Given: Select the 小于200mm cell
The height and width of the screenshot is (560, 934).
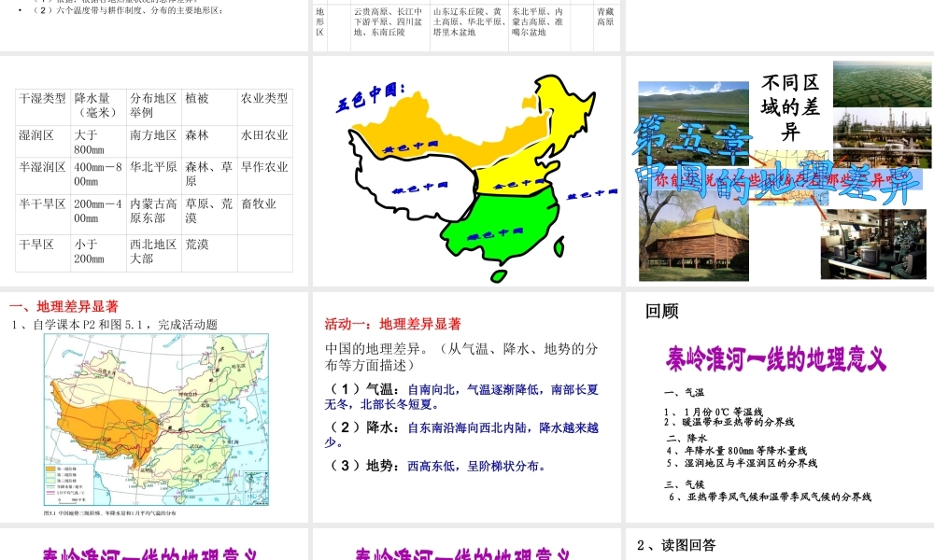Looking at the screenshot, I should point(98,253).
